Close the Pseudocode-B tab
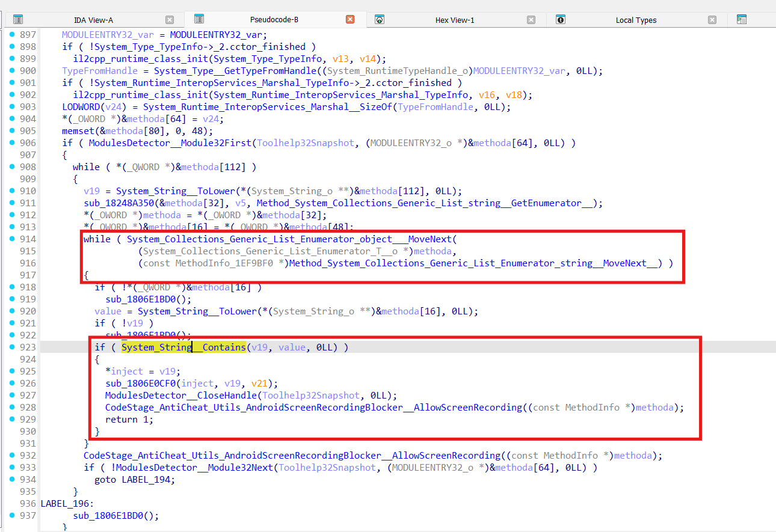The width and height of the screenshot is (776, 532). point(350,19)
